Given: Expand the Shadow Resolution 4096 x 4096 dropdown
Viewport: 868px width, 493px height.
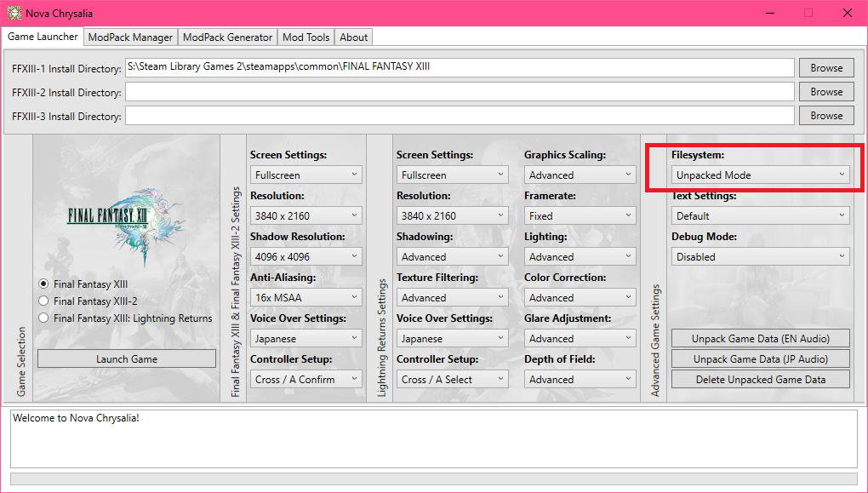Looking at the screenshot, I should (306, 257).
